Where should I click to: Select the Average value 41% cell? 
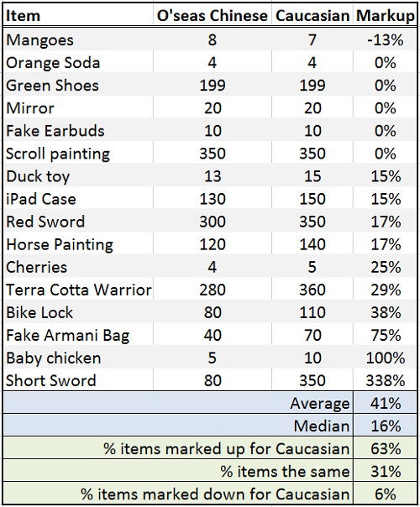pos(385,403)
